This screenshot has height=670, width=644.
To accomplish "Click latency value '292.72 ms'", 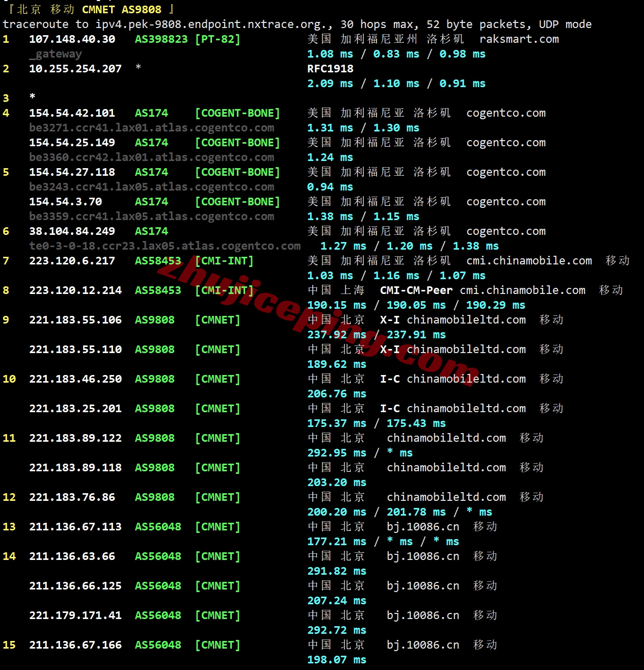I will [x=337, y=630].
